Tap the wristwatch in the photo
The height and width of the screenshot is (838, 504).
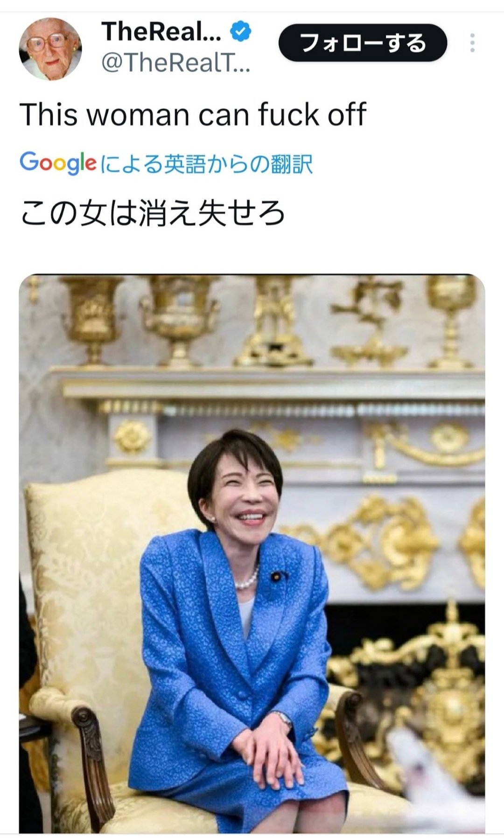click(x=283, y=718)
